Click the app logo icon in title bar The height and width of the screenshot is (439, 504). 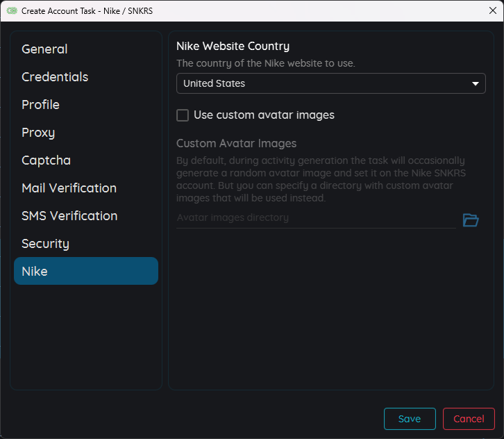click(12, 11)
